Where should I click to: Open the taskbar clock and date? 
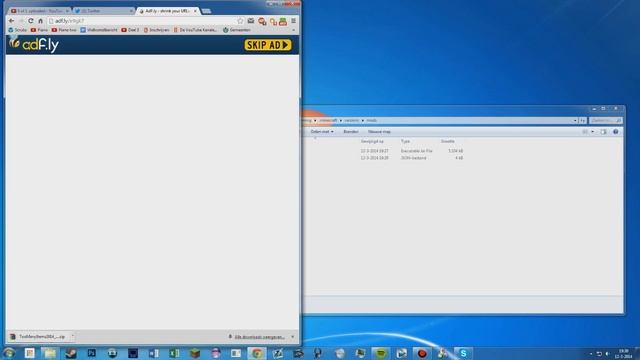(623, 354)
